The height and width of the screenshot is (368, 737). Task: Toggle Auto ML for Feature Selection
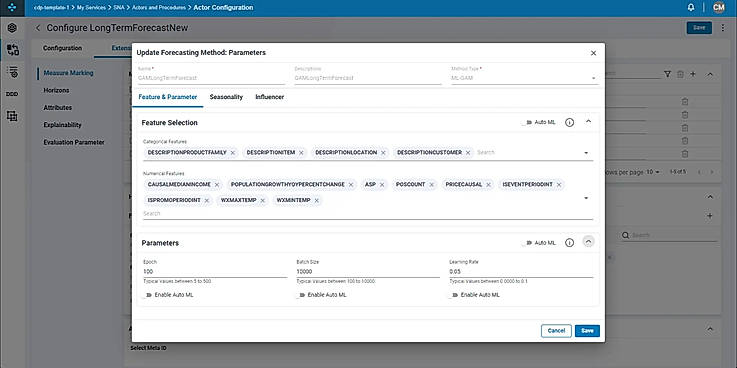pyautogui.click(x=526, y=122)
